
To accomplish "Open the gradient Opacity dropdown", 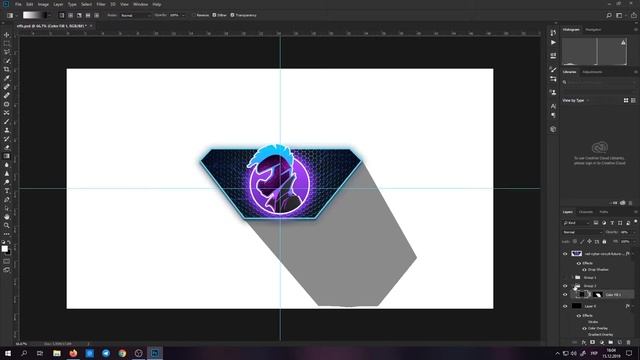I will click(x=183, y=15).
